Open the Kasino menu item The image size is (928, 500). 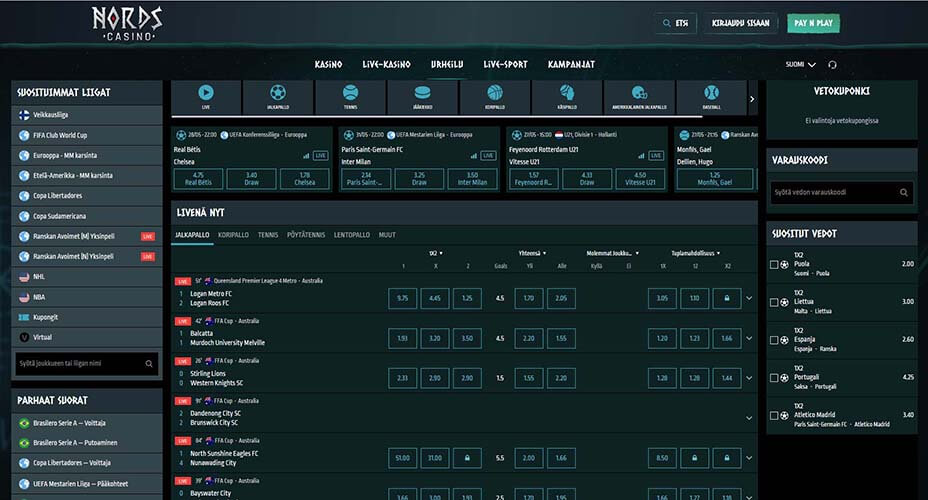328,64
